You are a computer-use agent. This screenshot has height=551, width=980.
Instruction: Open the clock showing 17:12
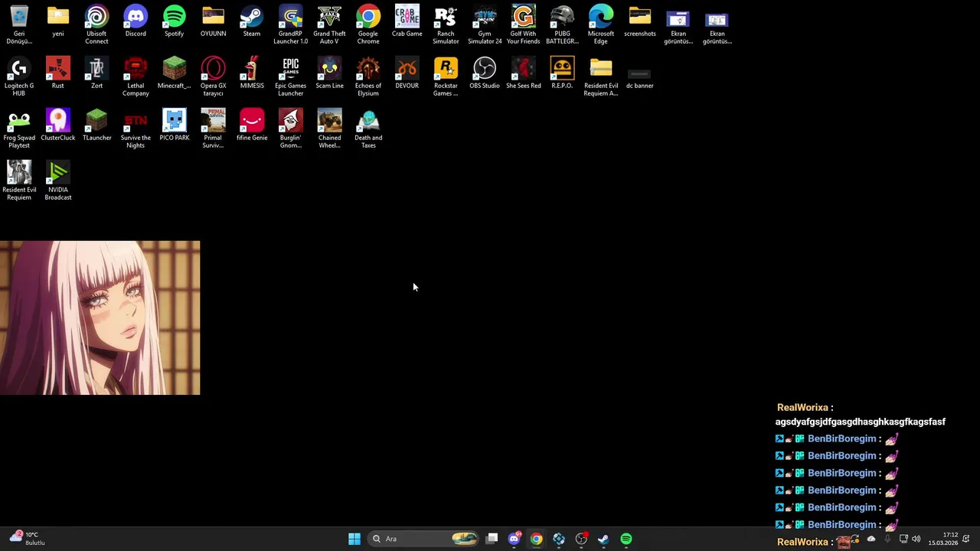click(943, 539)
